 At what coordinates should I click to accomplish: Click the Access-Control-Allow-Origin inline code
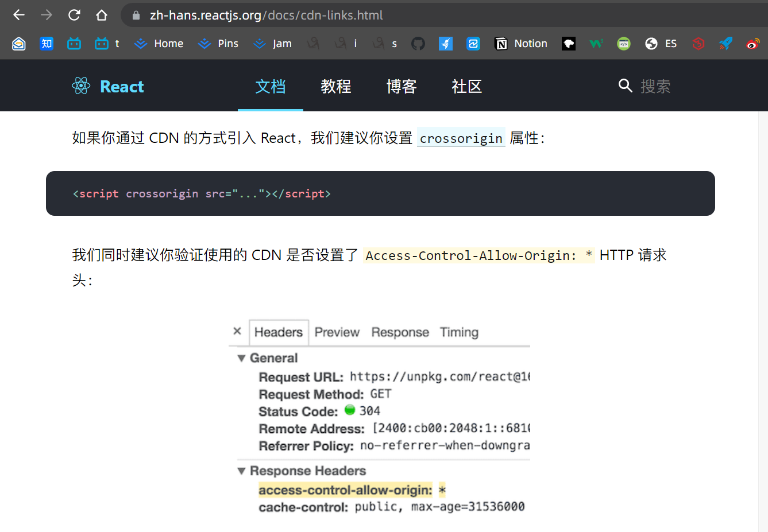click(x=478, y=255)
